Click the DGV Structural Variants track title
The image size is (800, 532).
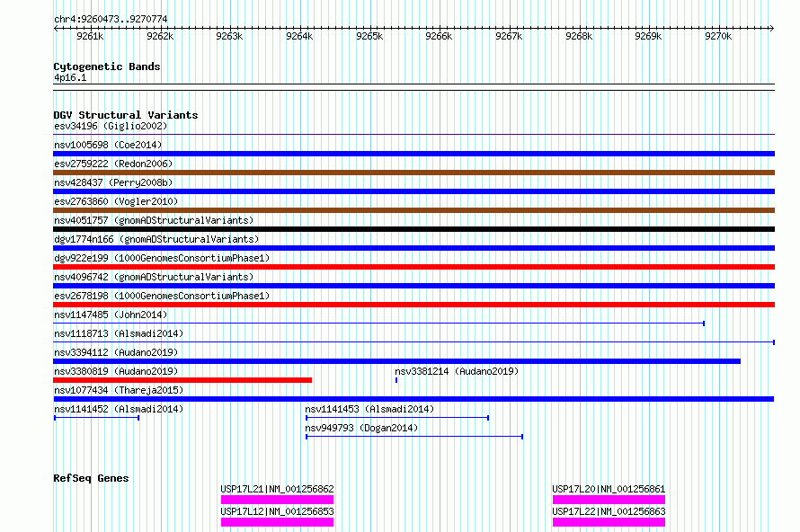[x=126, y=115]
